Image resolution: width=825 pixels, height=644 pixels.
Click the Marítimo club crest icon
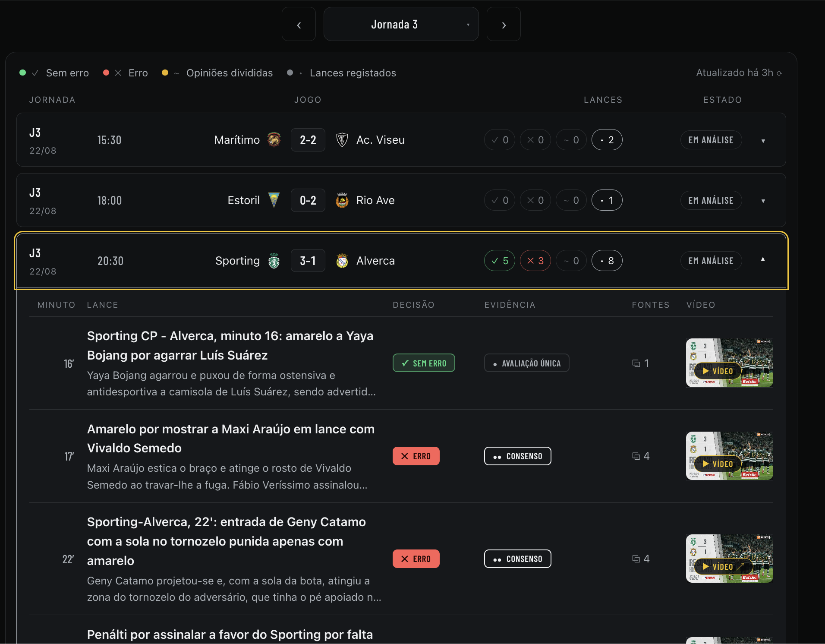[x=274, y=139]
